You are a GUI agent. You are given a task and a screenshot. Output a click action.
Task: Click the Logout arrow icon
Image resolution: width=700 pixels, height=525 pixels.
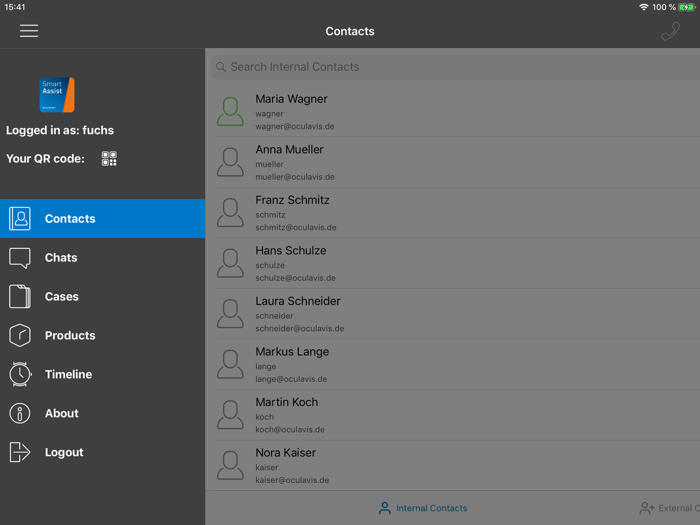20,452
